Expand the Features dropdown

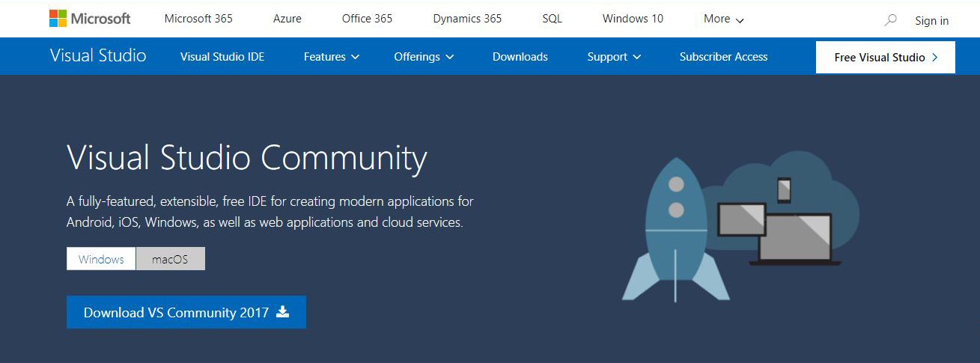(x=332, y=57)
